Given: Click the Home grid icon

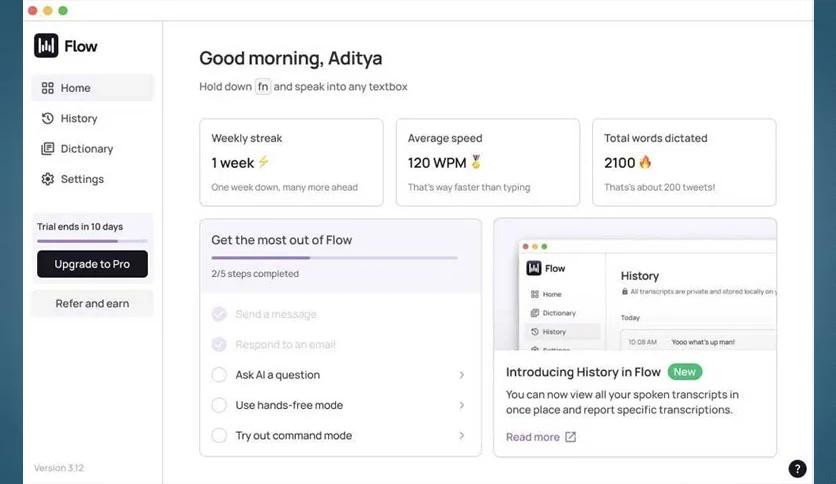Looking at the screenshot, I should 47,88.
